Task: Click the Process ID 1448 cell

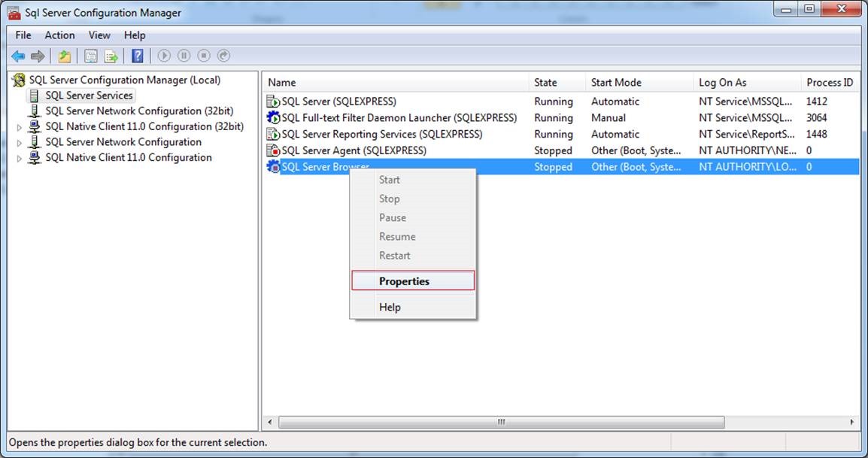Action: click(817, 134)
